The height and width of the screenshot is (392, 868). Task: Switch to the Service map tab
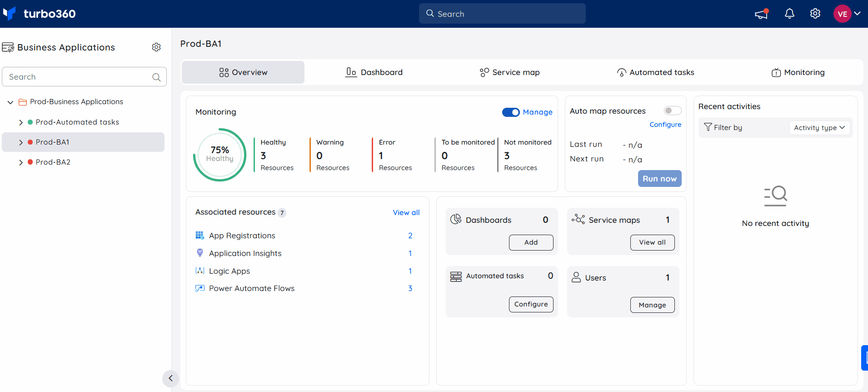[509, 72]
